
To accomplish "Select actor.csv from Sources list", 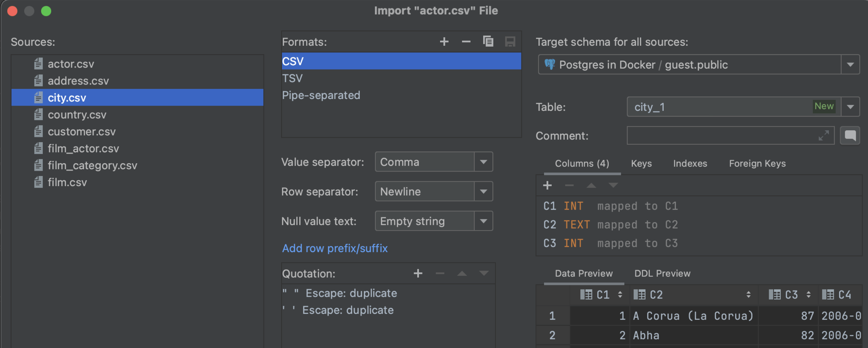I will 70,63.
